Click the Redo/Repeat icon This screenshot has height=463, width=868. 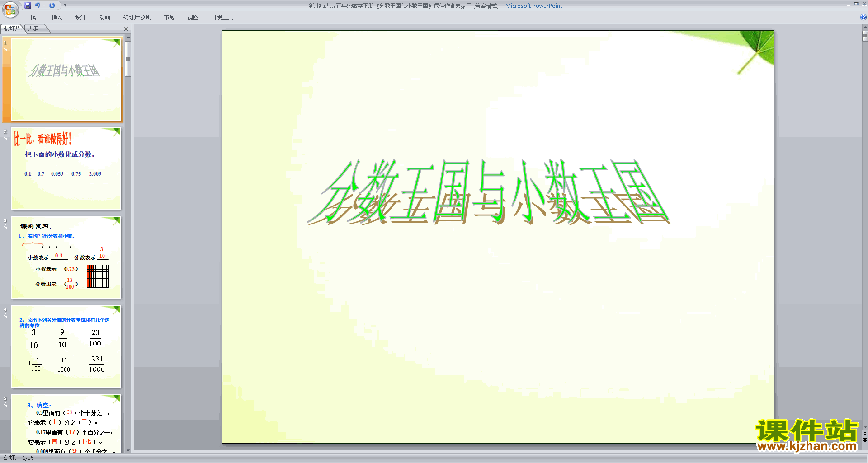[52, 5]
